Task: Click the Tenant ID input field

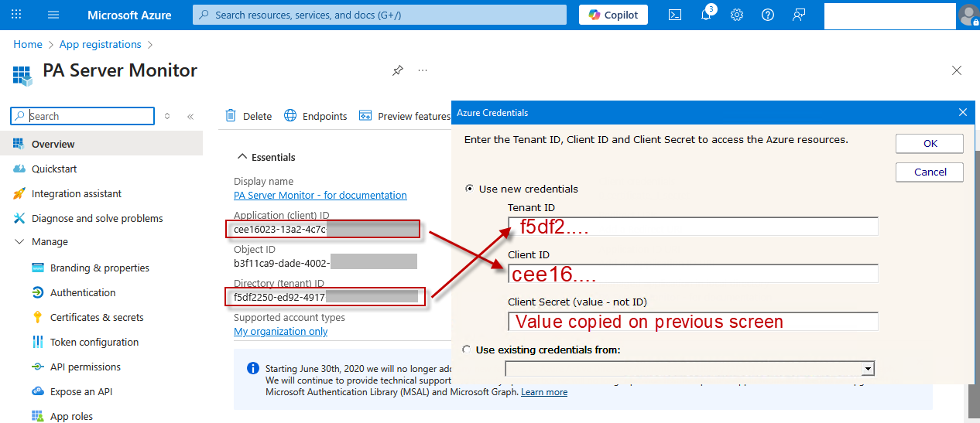Action: click(x=693, y=227)
